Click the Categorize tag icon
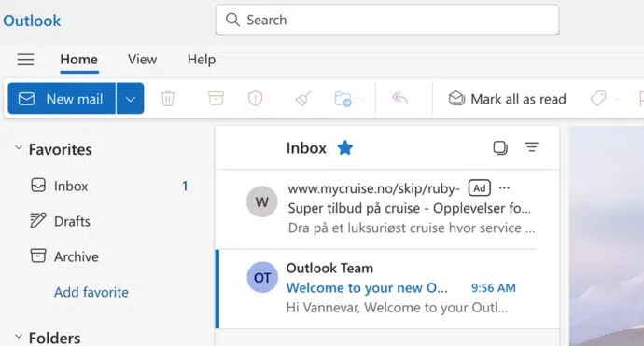Screen dimensions: 644x346 coord(598,99)
